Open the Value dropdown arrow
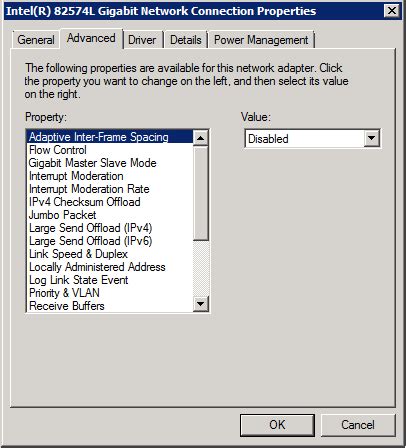This screenshot has width=406, height=448. 372,138
